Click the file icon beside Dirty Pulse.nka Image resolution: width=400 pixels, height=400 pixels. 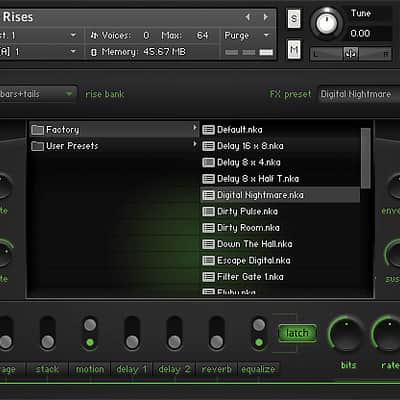click(208, 211)
